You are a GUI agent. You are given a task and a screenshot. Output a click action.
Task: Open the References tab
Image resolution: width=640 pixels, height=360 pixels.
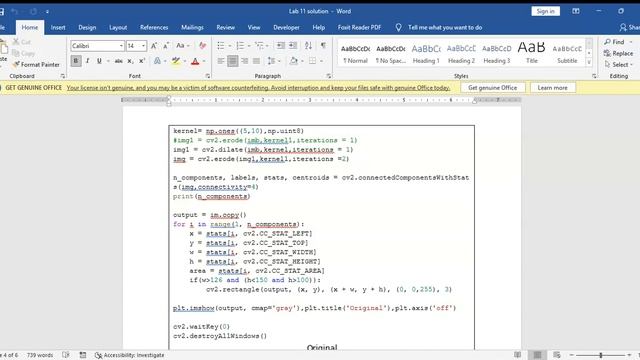tap(154, 27)
